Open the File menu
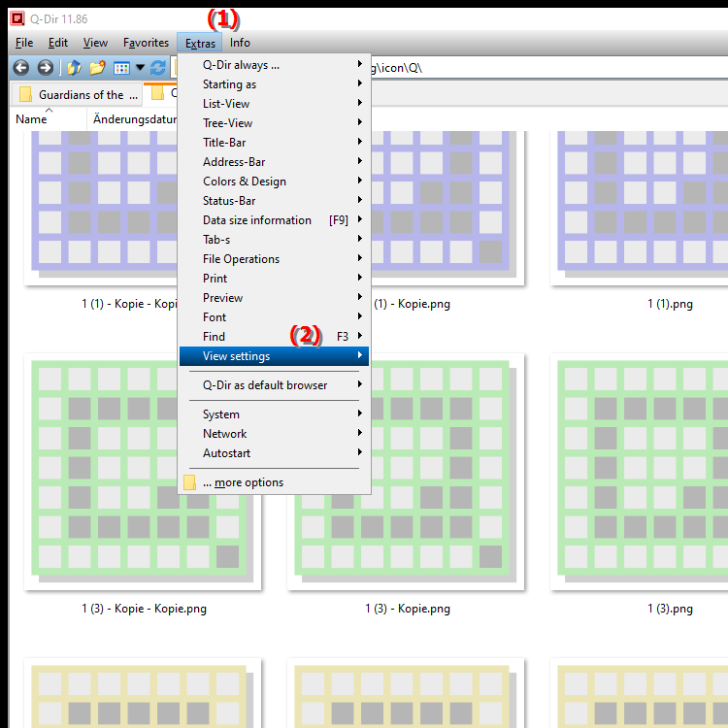 (24, 43)
